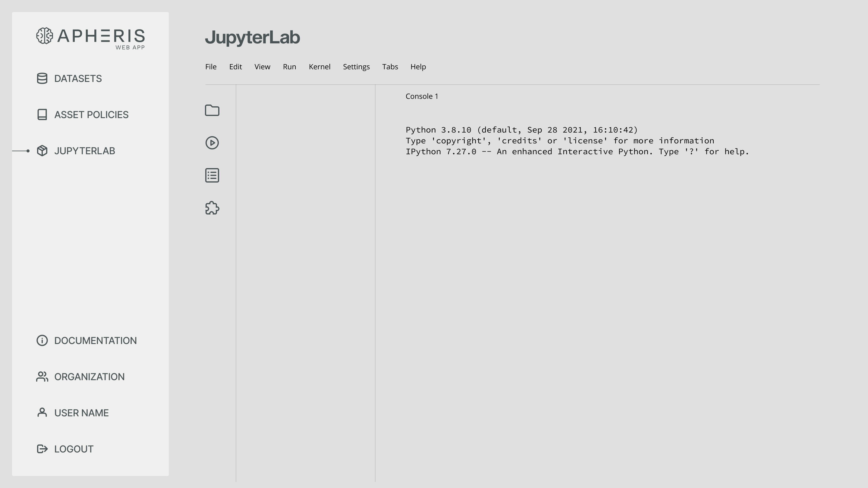Click the Organization people icon

click(42, 377)
